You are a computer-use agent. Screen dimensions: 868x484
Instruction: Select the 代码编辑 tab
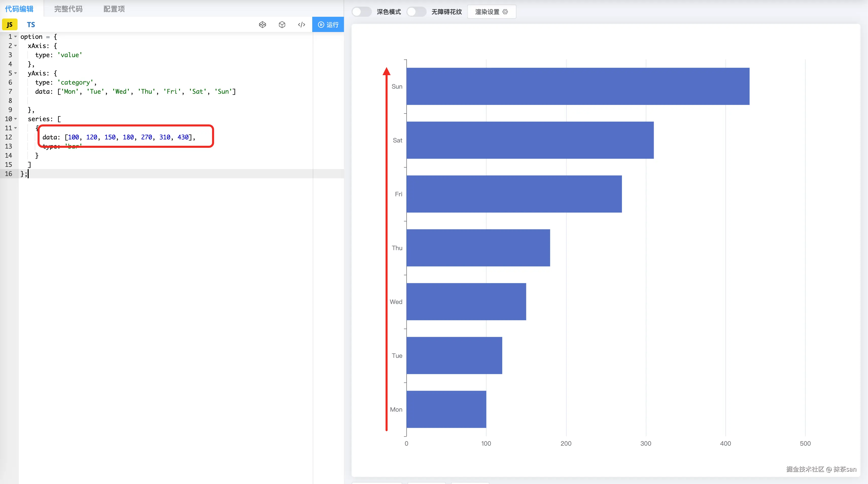[19, 9]
